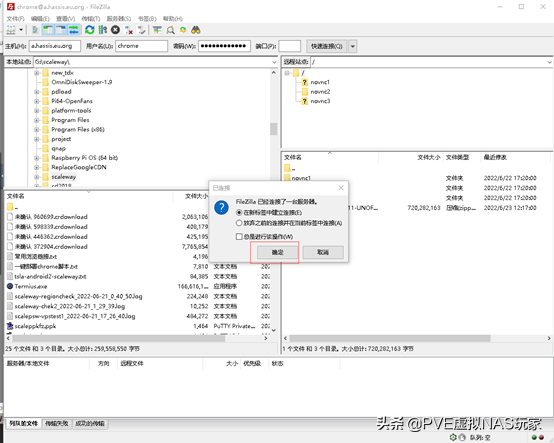
Task: Click the 确定 button in dialog
Action: coord(278,252)
